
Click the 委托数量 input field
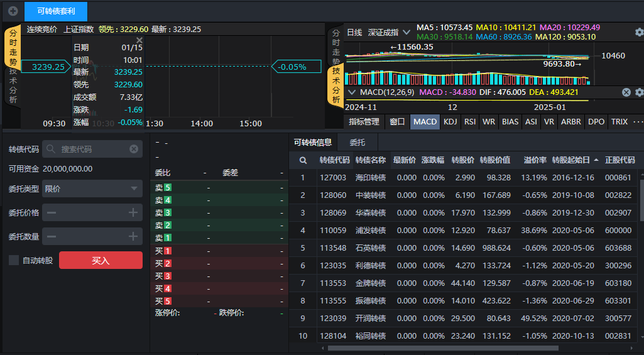92,236
